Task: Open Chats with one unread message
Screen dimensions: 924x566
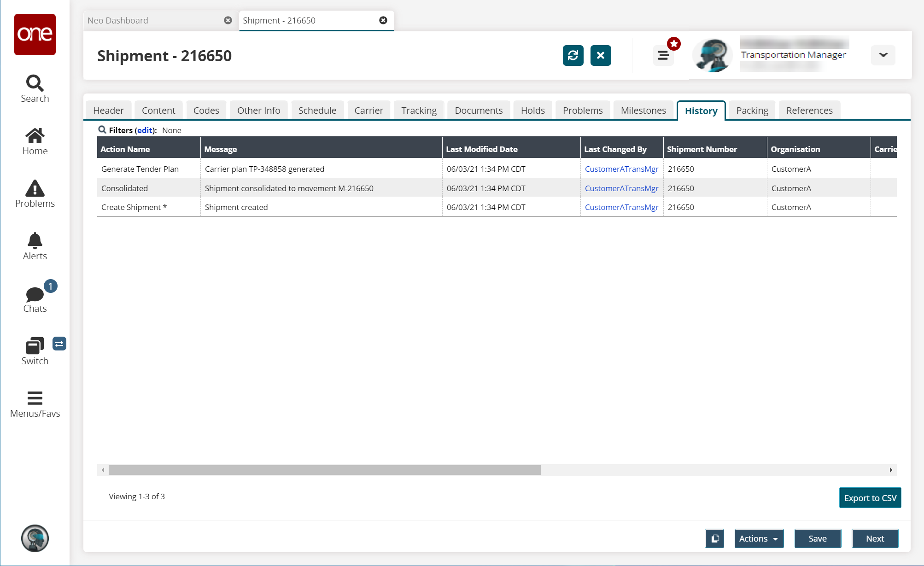Action: [35, 294]
